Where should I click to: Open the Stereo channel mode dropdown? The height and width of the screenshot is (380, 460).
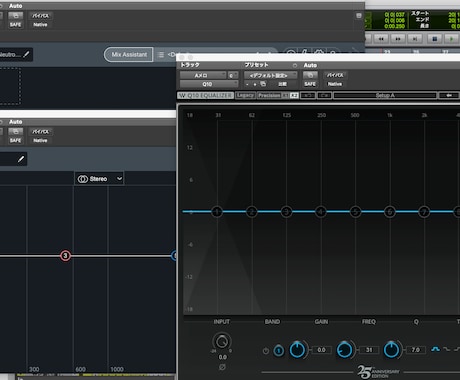pos(99,179)
